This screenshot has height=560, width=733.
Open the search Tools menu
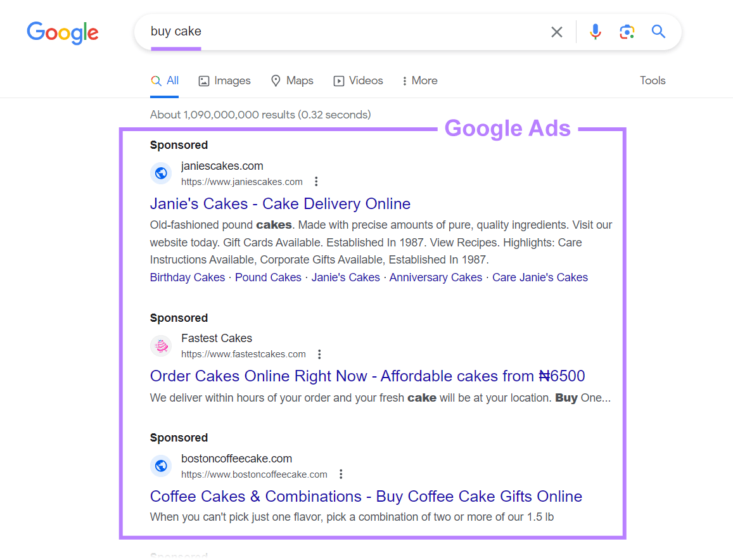pyautogui.click(x=653, y=80)
